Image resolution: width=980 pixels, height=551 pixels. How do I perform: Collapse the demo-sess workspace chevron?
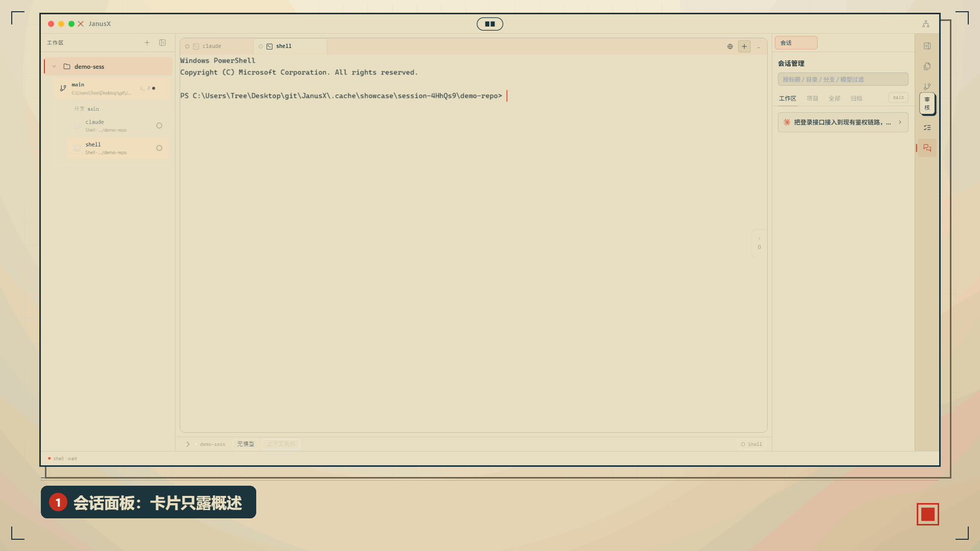(x=54, y=66)
